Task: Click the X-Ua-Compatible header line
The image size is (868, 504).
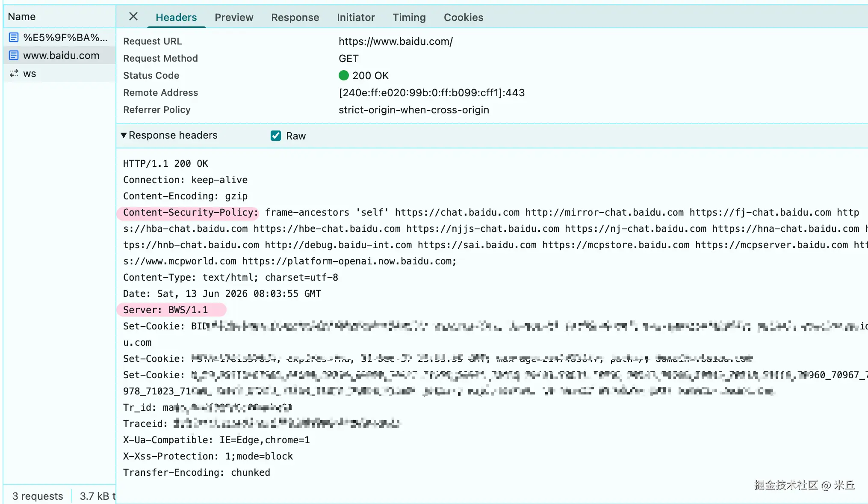Action: click(216, 440)
